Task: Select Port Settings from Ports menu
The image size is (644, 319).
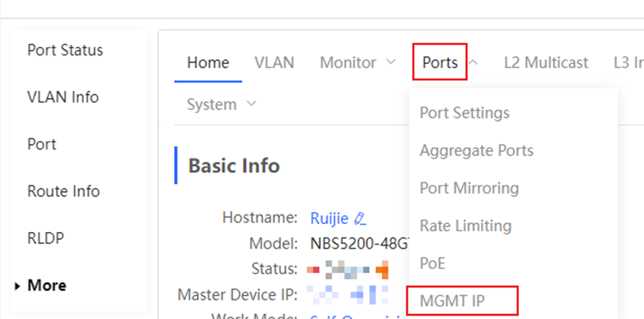Action: click(x=464, y=112)
